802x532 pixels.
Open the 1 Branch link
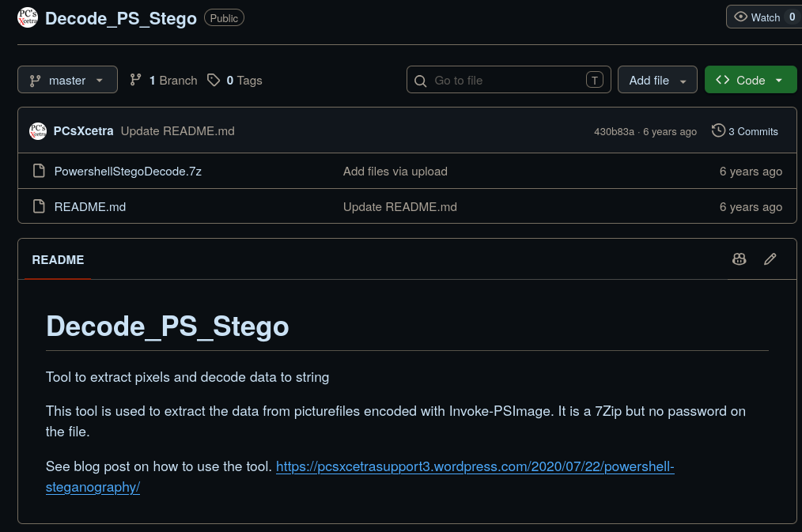(x=164, y=80)
